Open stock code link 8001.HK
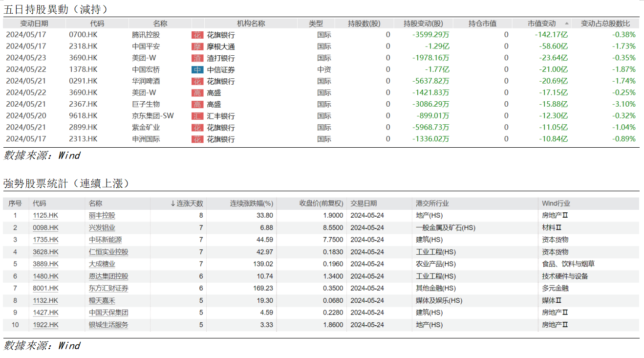The width and height of the screenshot is (644, 358). click(45, 288)
